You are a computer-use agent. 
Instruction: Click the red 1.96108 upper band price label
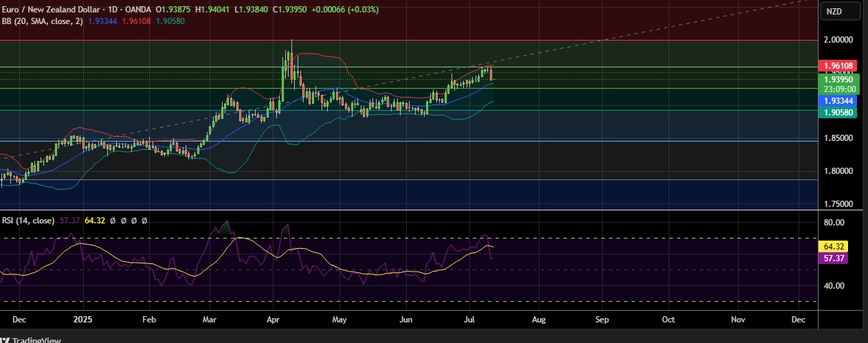(838, 66)
